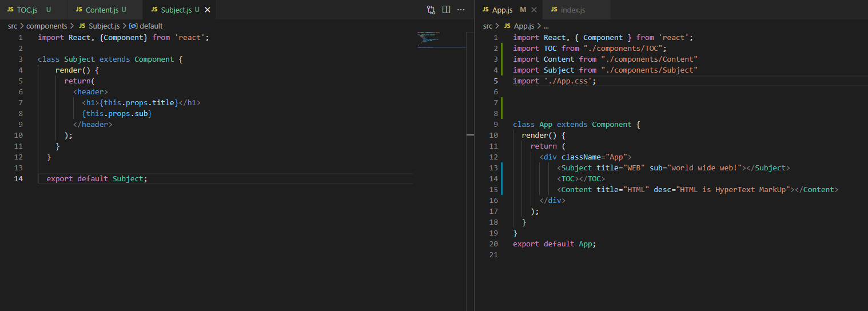This screenshot has height=311, width=868.
Task: Click the JS icon in App.js breadcrumb
Action: click(x=507, y=26)
